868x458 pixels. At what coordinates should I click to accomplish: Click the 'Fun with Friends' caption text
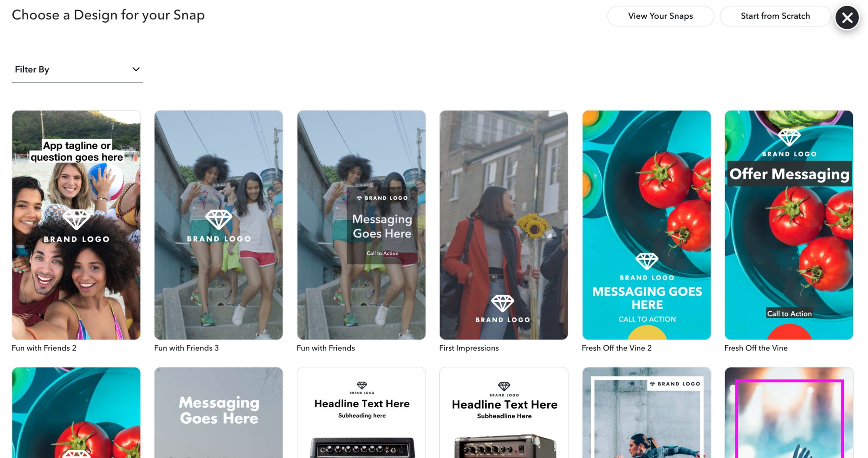click(326, 348)
